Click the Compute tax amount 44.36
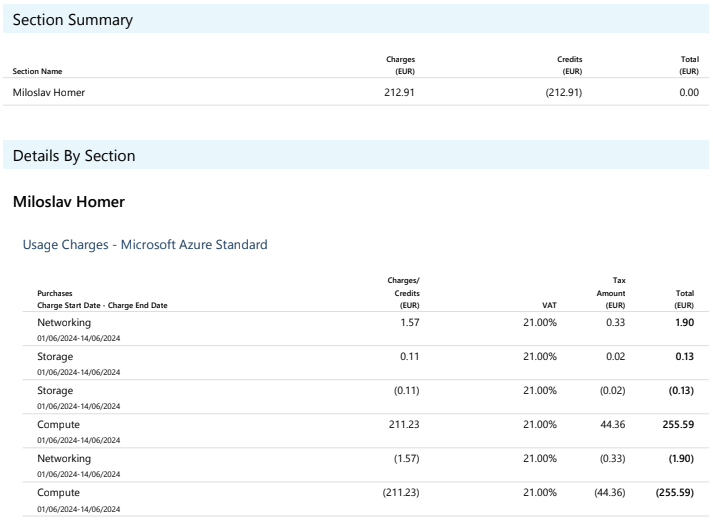 click(612, 425)
